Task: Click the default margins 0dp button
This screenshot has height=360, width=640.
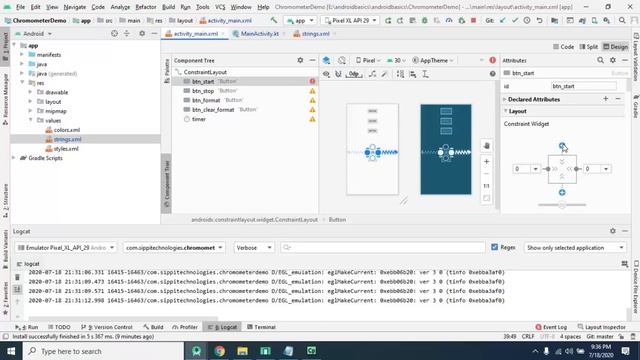Action: pos(354,74)
